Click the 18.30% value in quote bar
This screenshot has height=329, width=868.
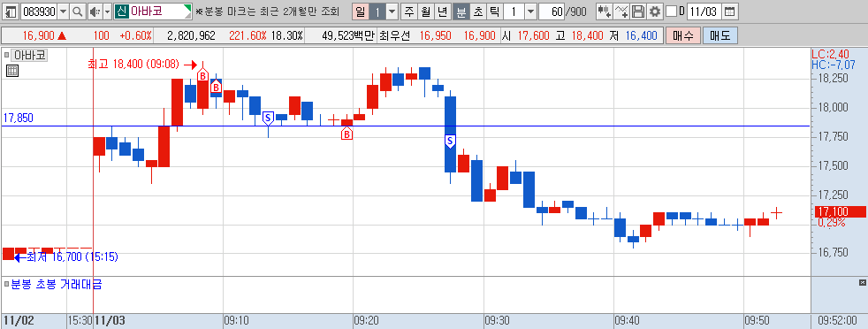288,36
